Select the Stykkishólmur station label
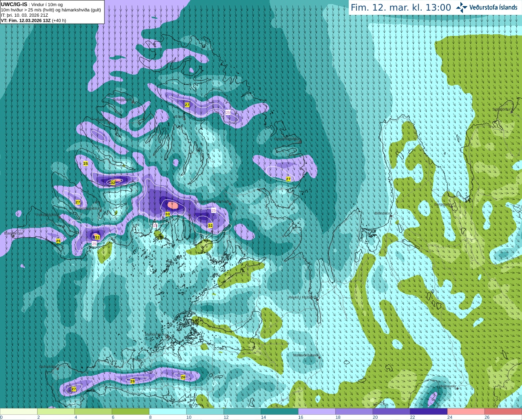Screen dimensions: 522x420 (x=156, y=334)
